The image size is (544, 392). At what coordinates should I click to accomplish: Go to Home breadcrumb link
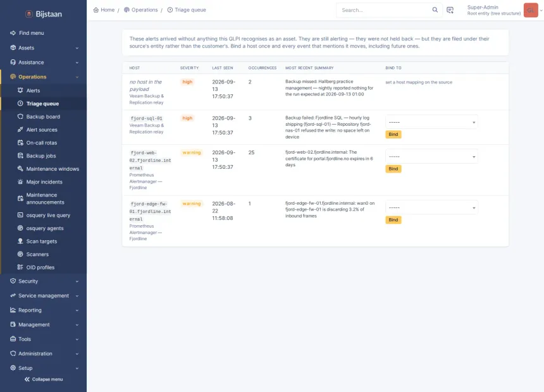104,9
